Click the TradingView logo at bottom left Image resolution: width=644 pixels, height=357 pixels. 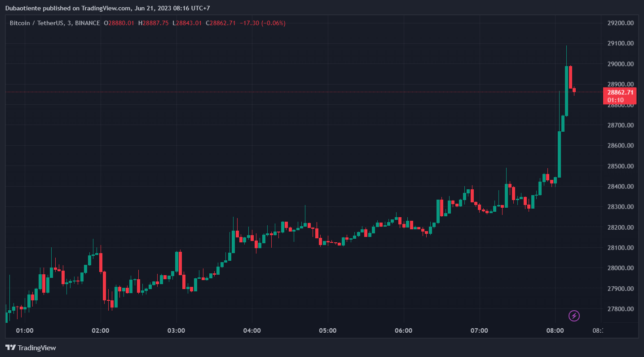pyautogui.click(x=31, y=348)
